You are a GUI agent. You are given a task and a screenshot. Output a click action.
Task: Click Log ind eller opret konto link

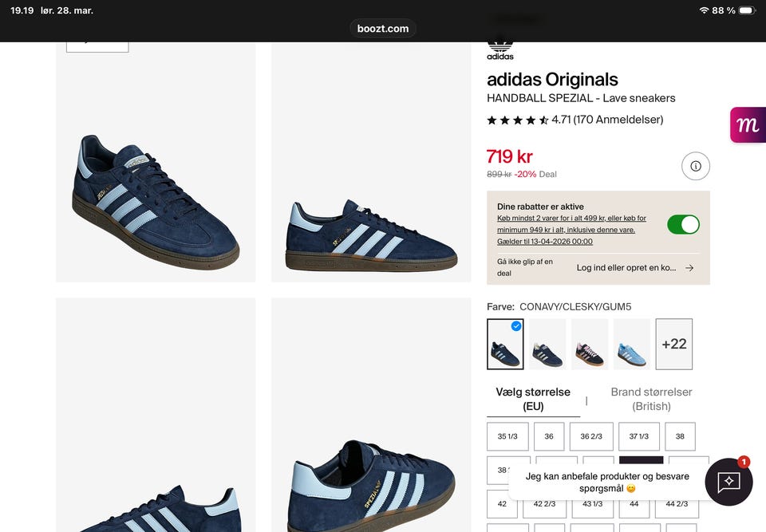click(626, 268)
